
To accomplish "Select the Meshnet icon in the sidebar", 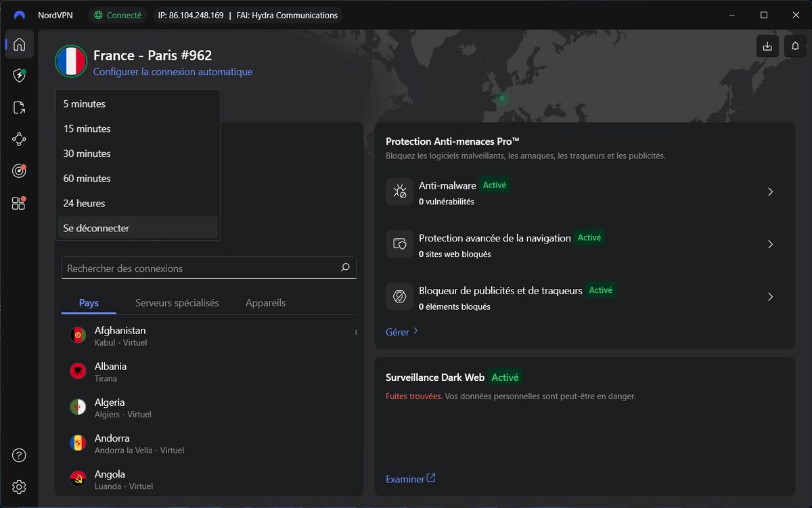I will (19, 139).
